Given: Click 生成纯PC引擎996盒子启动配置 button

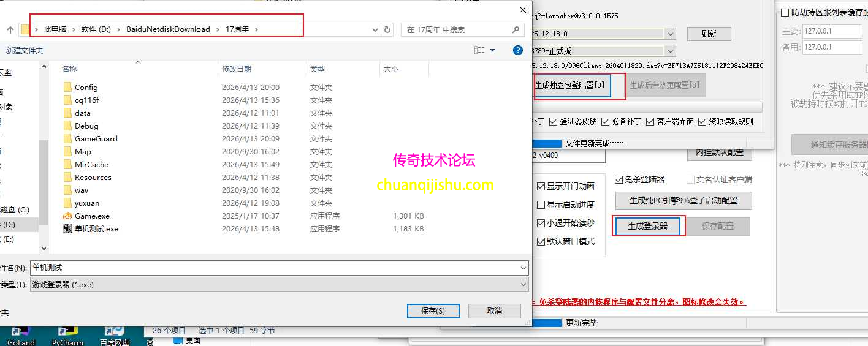Looking at the screenshot, I should (682, 200).
